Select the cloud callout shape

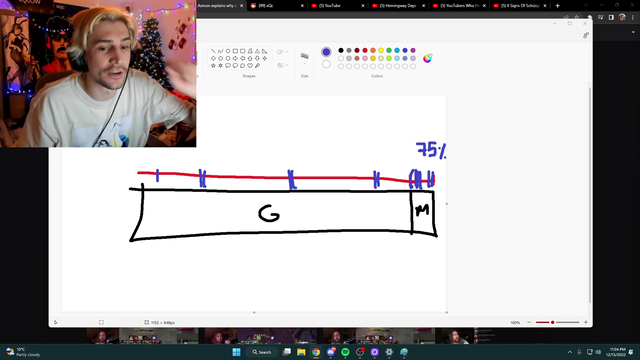[x=242, y=65]
